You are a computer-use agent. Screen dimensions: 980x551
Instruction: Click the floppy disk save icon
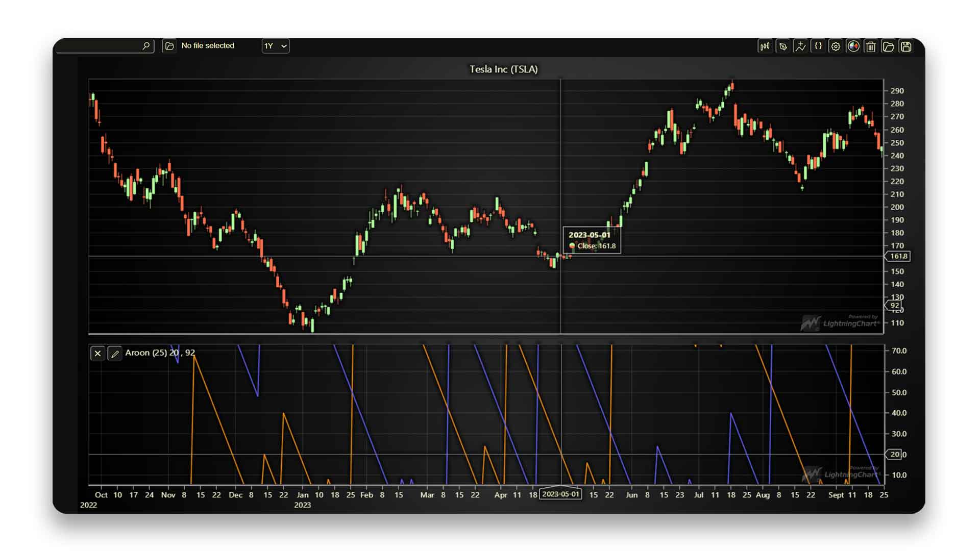tap(906, 46)
